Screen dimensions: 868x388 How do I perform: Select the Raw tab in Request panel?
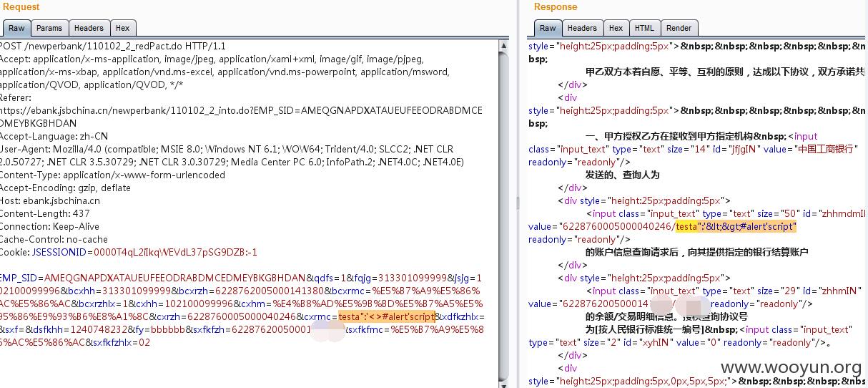pos(16,28)
